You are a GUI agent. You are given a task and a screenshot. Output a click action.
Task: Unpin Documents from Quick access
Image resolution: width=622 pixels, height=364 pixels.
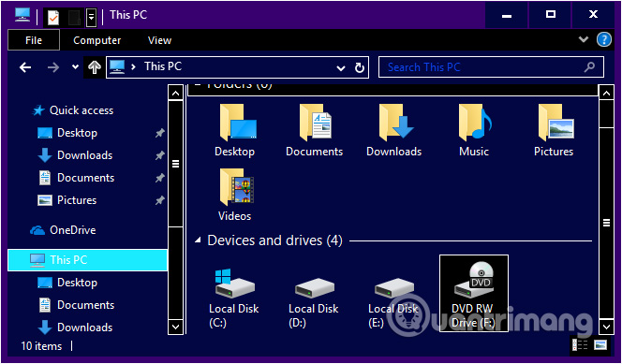click(159, 178)
